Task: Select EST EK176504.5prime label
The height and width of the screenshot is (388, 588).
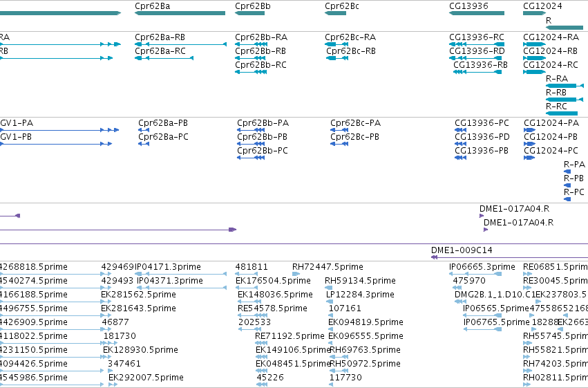Action: 273,281
